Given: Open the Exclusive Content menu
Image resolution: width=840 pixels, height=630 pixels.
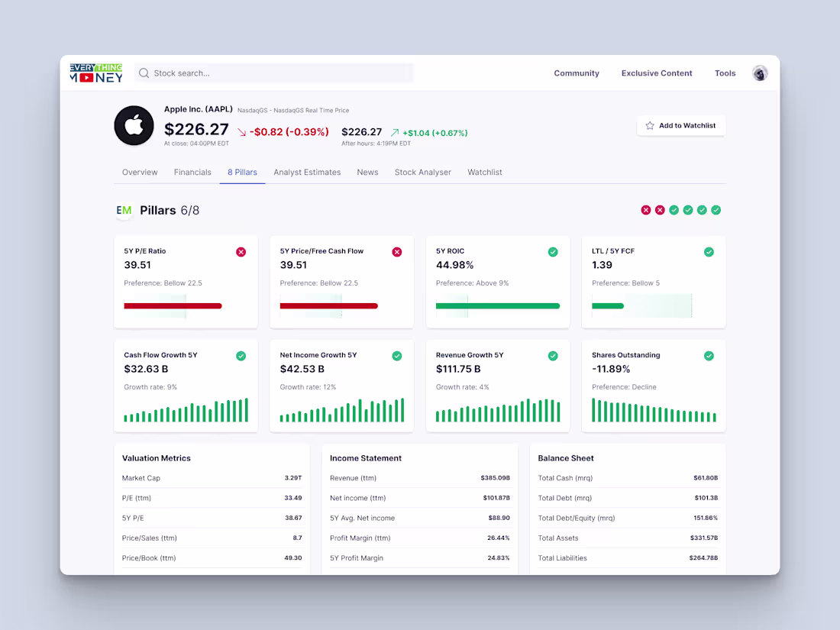Looking at the screenshot, I should 656,73.
